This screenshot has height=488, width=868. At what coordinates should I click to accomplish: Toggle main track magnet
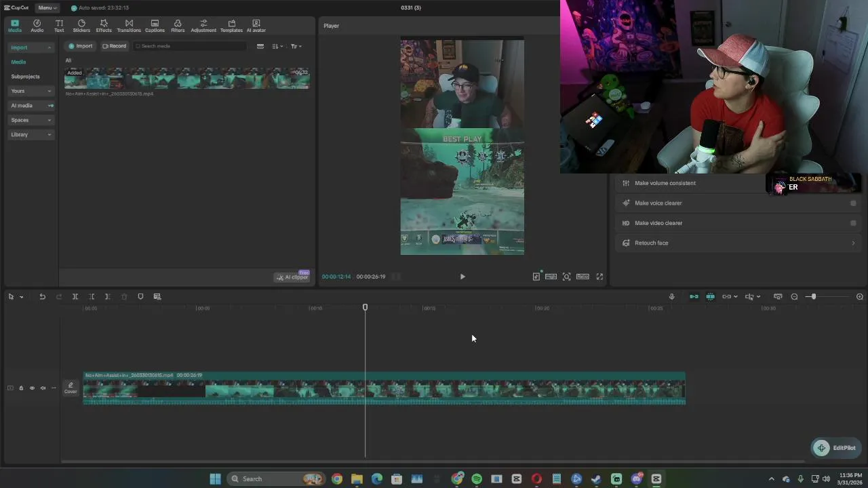click(694, 297)
